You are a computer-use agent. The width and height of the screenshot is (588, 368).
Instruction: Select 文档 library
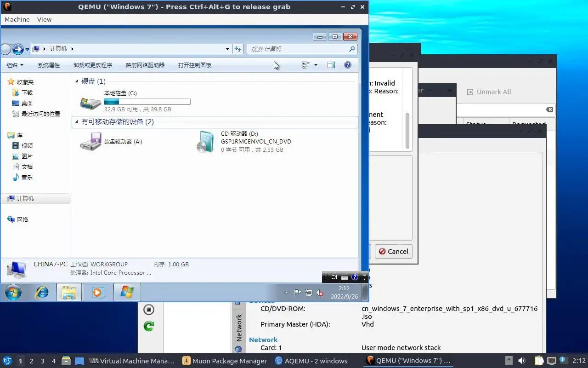[27, 167]
